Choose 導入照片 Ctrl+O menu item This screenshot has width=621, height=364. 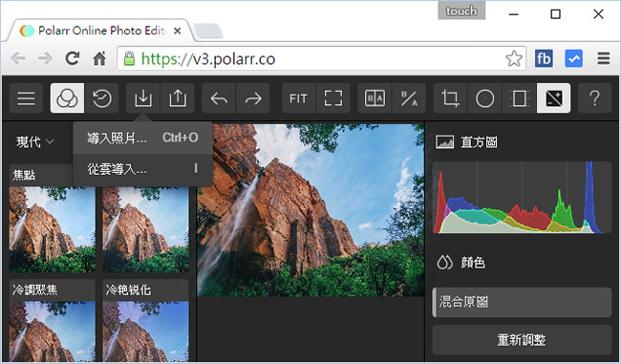tap(142, 138)
